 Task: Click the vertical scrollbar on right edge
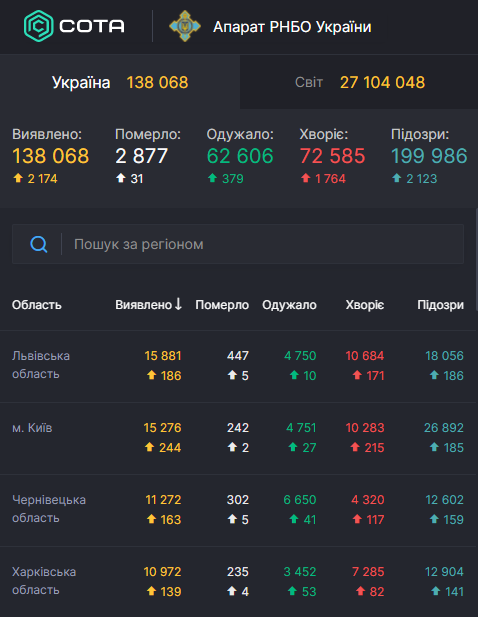(476, 260)
